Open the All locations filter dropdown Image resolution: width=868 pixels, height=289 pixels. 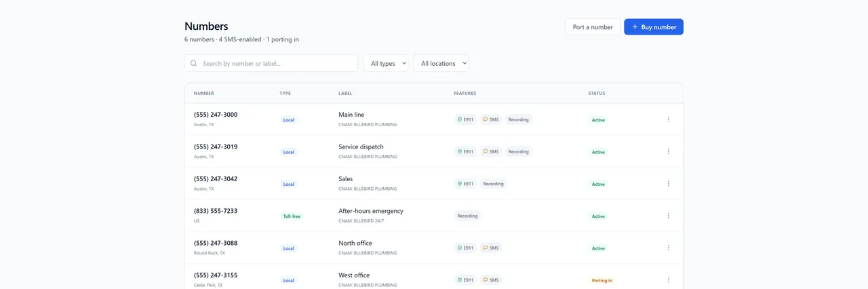pyautogui.click(x=441, y=63)
